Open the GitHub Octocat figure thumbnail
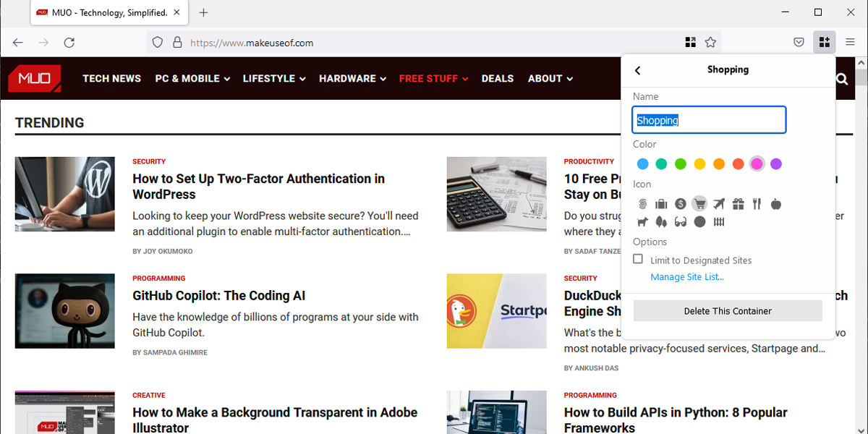Viewport: 868px width, 434px height. 64,311
